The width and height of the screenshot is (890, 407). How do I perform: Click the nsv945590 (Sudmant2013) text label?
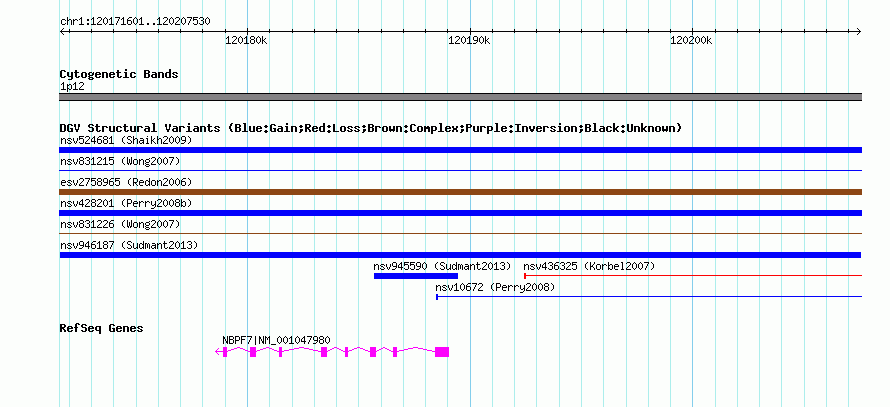tap(442, 266)
